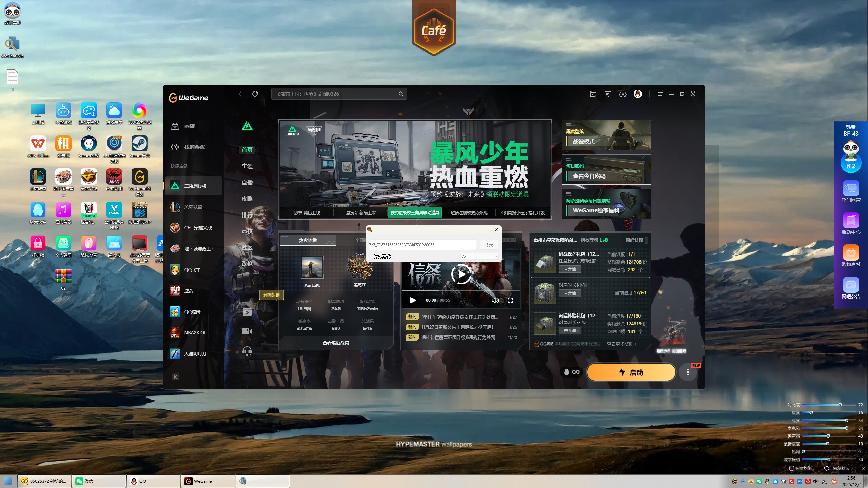This screenshot has height=488, width=868.
Task: Adjust the 亮度 brightness slider
Action: tap(846, 420)
